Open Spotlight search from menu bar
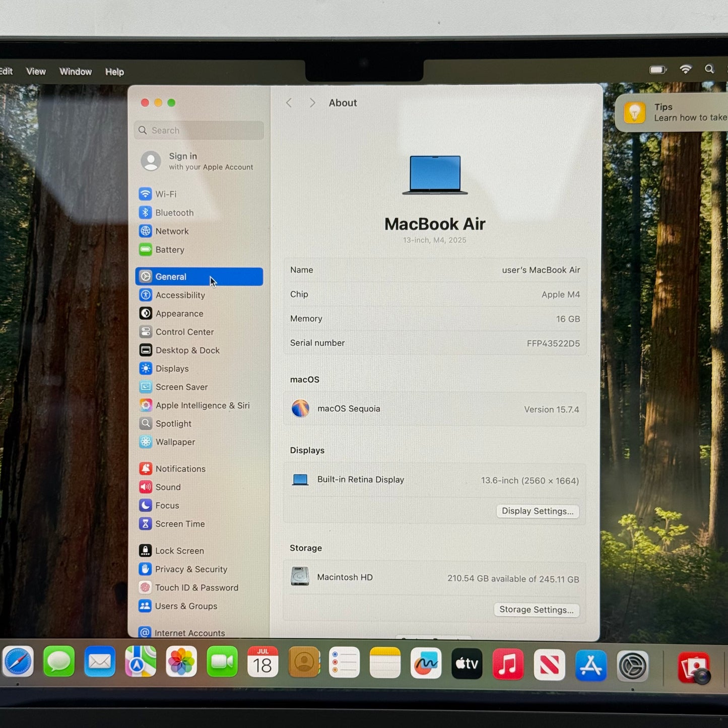Viewport: 728px width, 728px height. (x=709, y=69)
